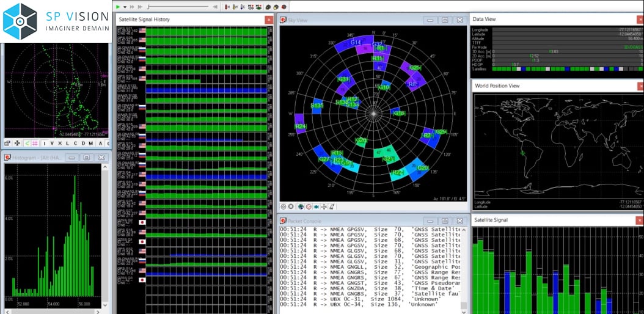The image size is (644, 314).
Task: Click the 'L' button in deviation map toolbar
Action: 67,144
